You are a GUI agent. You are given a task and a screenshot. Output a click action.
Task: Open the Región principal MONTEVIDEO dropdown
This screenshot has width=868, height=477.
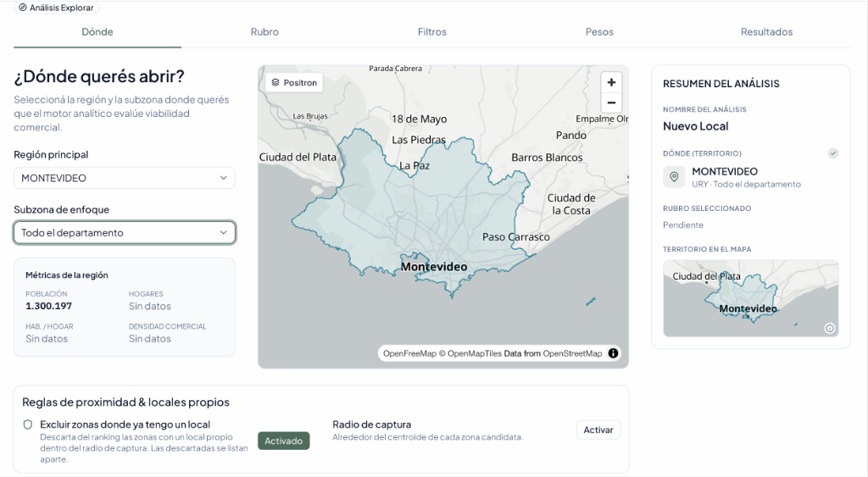coord(125,178)
